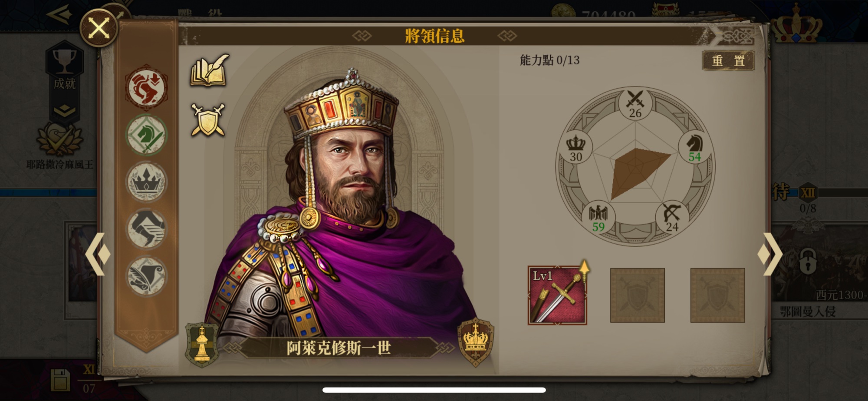Tap the middle empty equipment slot
Viewport: 868px width, 401px height.
(637, 295)
